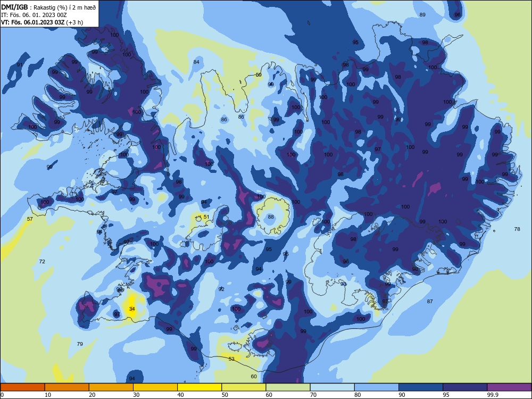532x399 pixels.
Task: Click the 90–95 dark blue legend swatch
Action: pos(421,387)
